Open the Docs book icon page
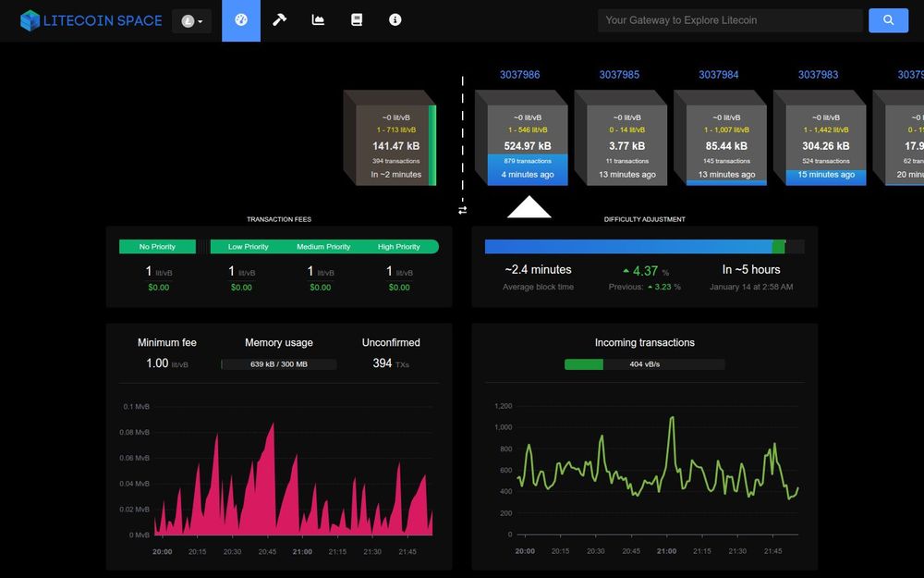The width and height of the screenshot is (924, 578). (x=357, y=20)
